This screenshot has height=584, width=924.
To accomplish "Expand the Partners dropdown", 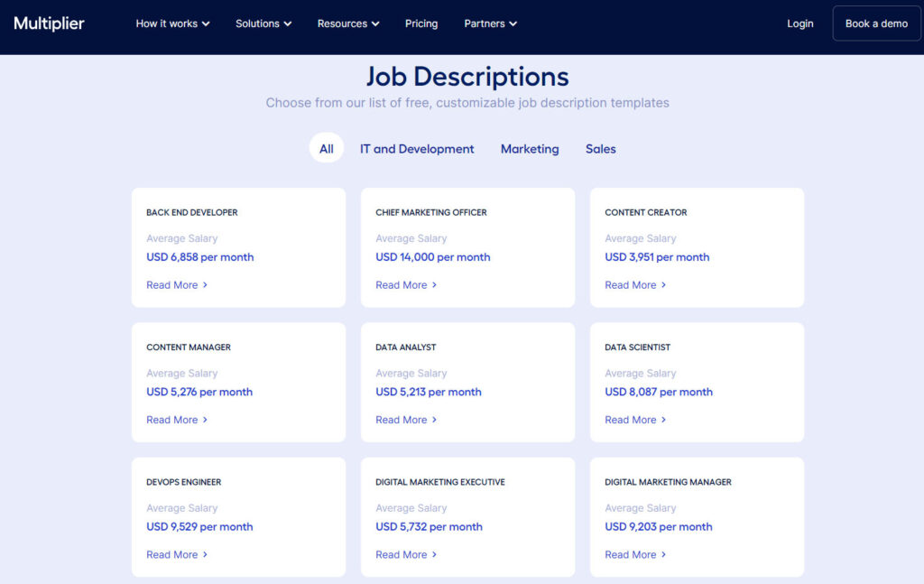I will pyautogui.click(x=490, y=24).
